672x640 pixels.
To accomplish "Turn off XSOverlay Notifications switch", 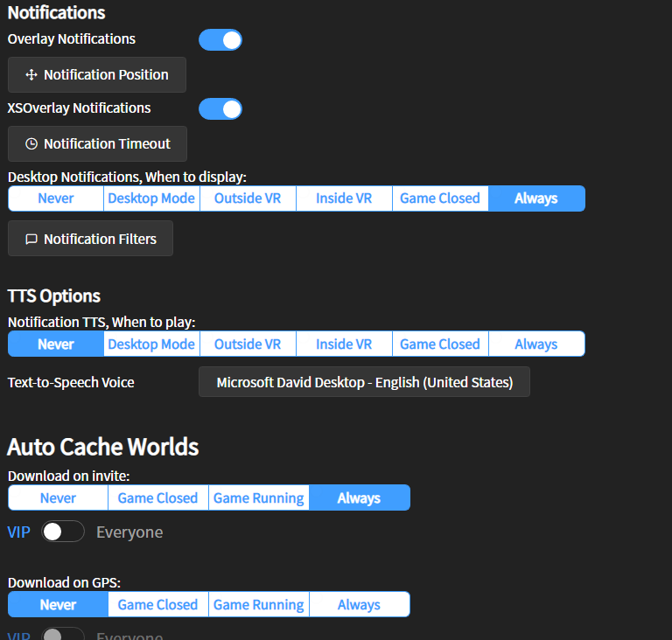I will click(220, 108).
